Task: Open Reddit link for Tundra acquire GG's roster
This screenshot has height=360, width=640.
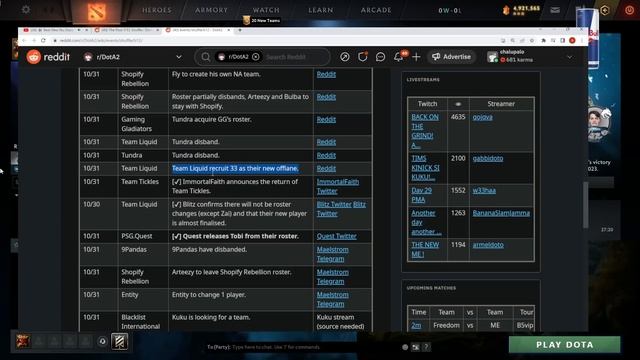Action: point(326,120)
